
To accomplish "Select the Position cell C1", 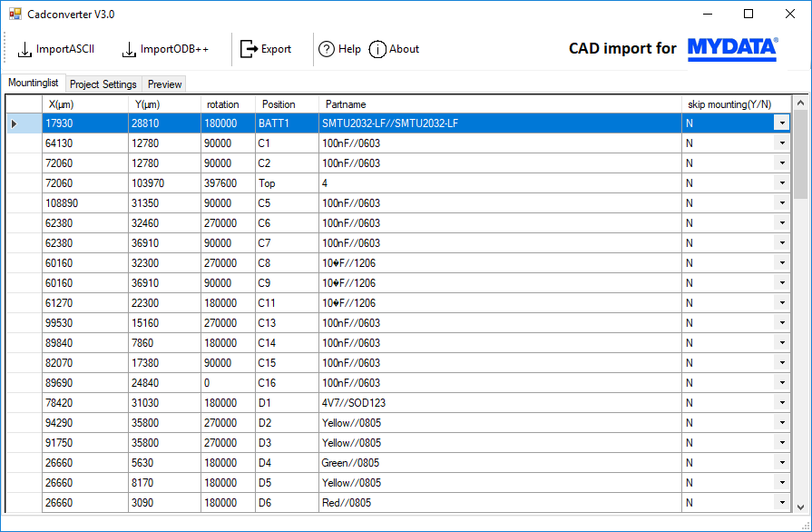I will click(x=287, y=143).
